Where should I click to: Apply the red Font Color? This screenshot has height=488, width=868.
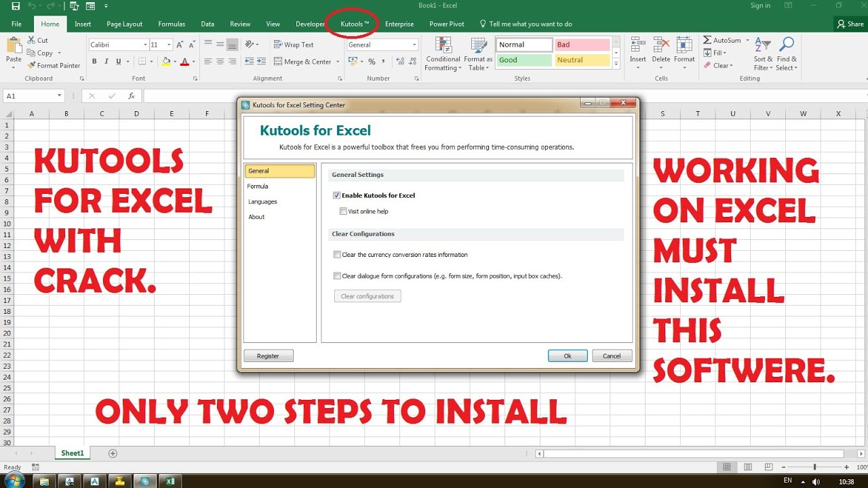(x=184, y=62)
